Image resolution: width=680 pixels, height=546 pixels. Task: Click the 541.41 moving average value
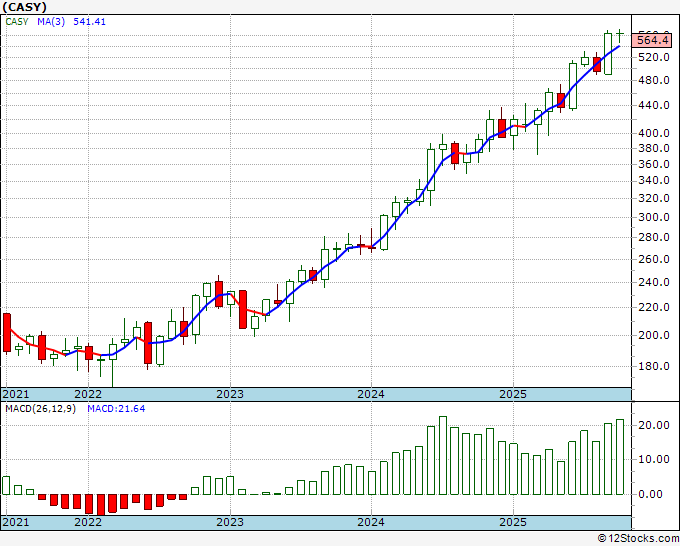(x=90, y=20)
